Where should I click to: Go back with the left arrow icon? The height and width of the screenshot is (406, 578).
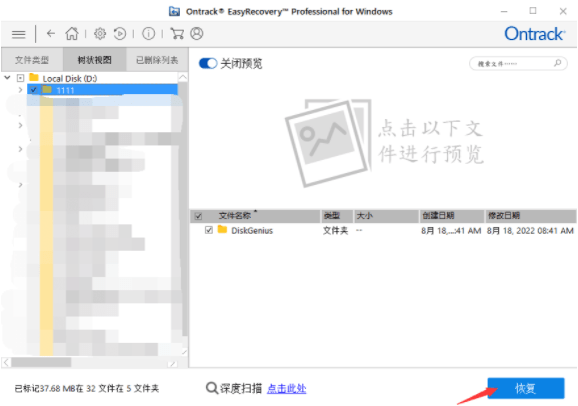click(51, 34)
